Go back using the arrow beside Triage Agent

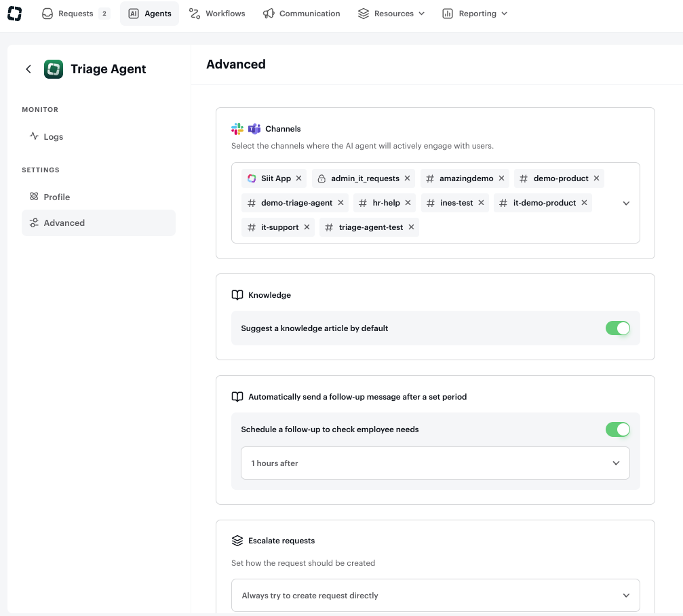point(28,69)
